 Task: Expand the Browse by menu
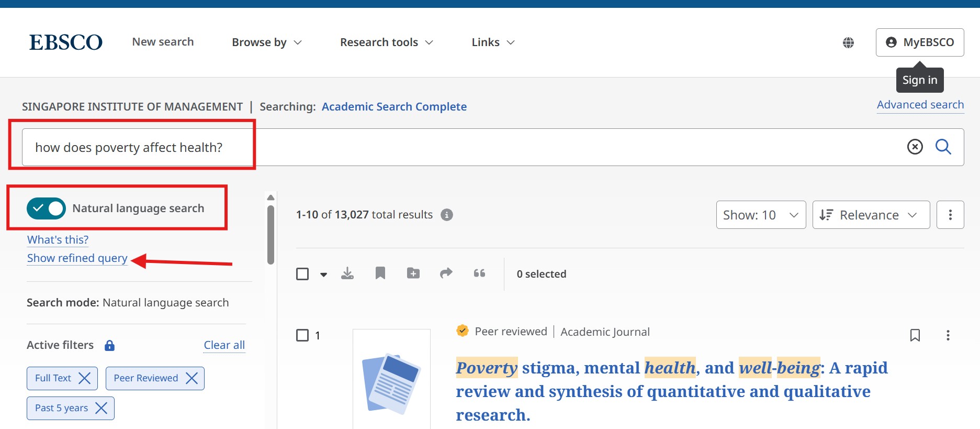coord(267,42)
